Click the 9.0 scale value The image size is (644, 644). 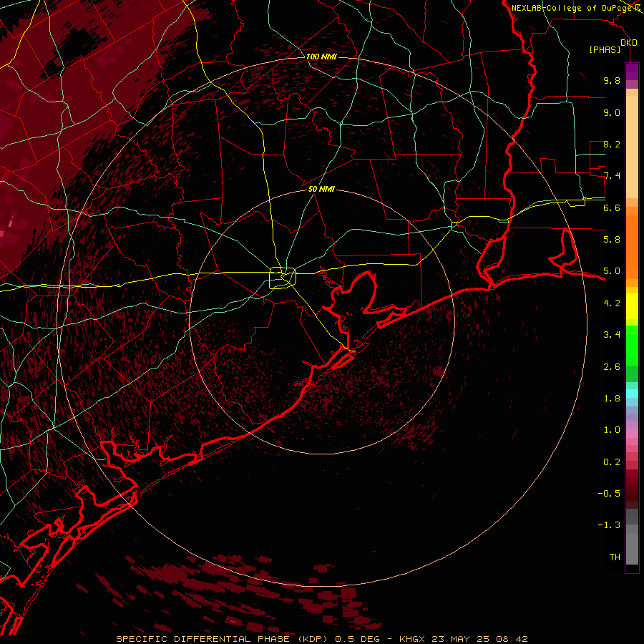(x=612, y=112)
